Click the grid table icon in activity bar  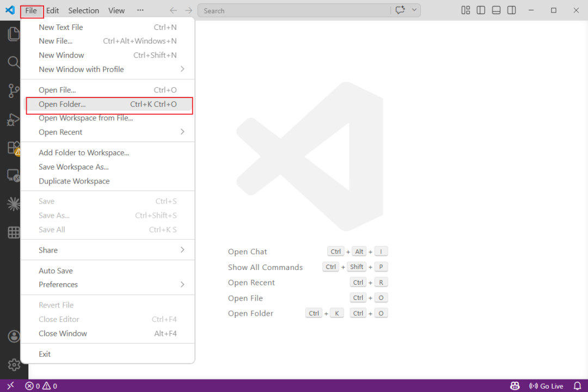pos(14,232)
